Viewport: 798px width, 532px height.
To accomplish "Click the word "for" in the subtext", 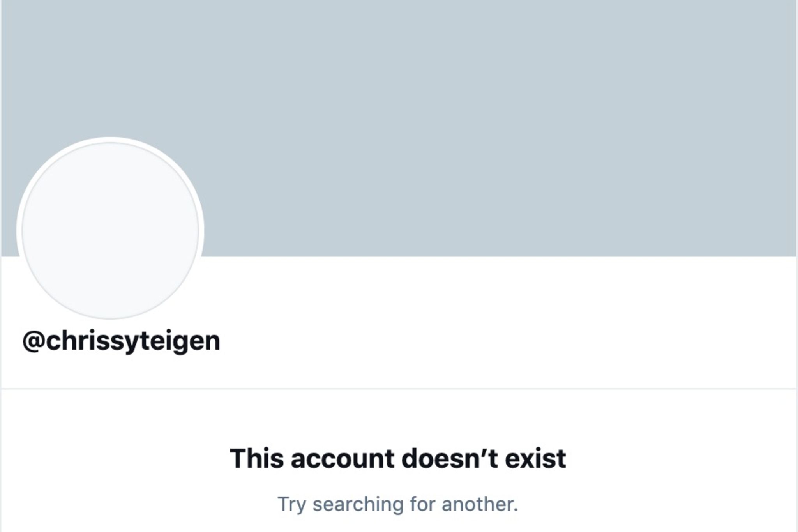I will pyautogui.click(x=423, y=504).
